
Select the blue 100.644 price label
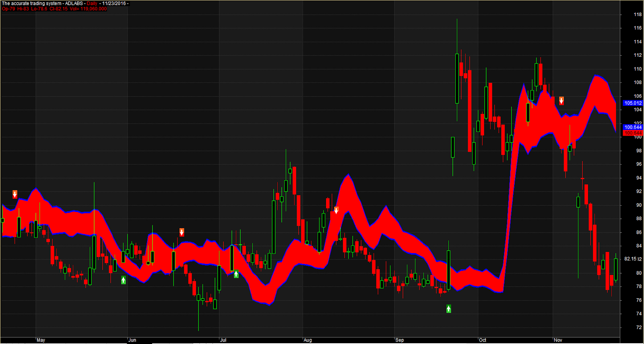633,127
